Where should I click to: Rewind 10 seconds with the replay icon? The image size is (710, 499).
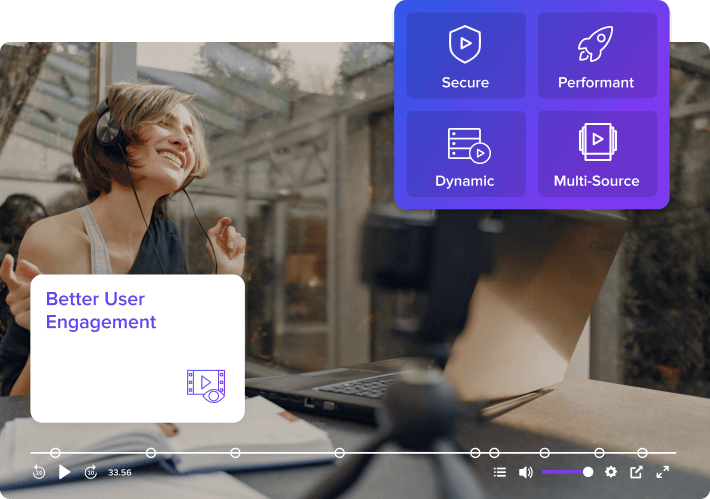click(x=39, y=472)
